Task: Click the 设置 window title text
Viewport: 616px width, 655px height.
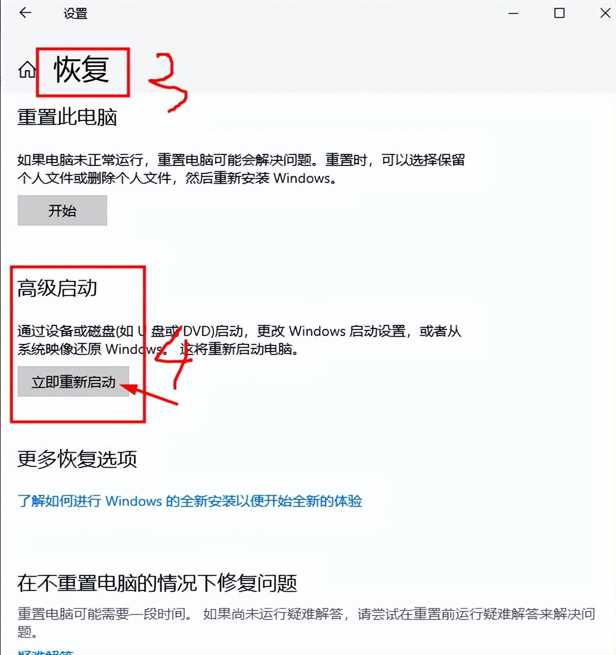Action: tap(75, 14)
